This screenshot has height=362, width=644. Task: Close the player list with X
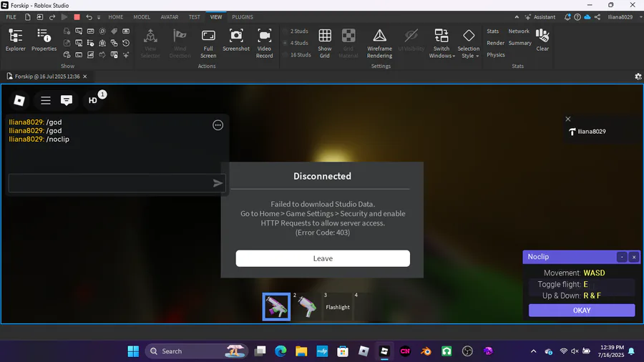[x=568, y=119]
